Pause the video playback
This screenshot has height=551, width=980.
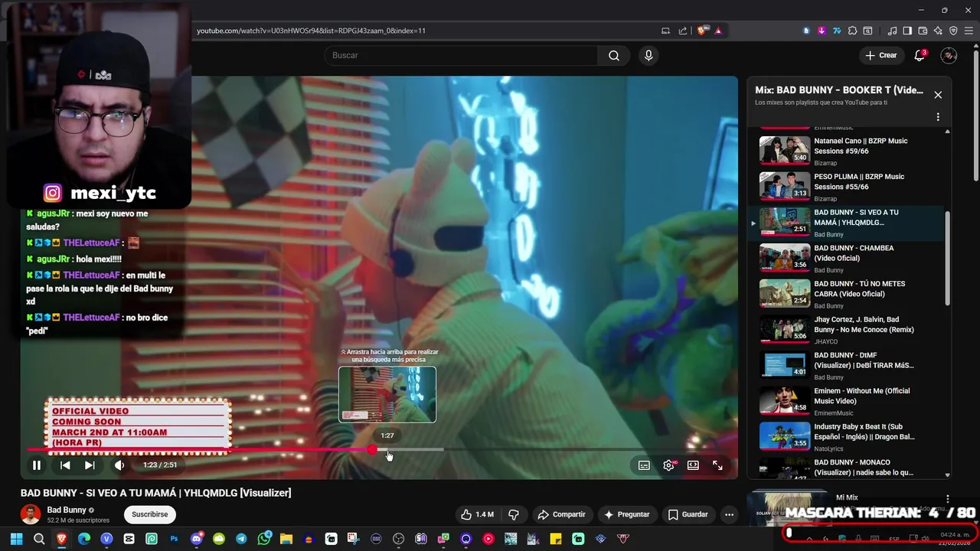pyautogui.click(x=37, y=465)
